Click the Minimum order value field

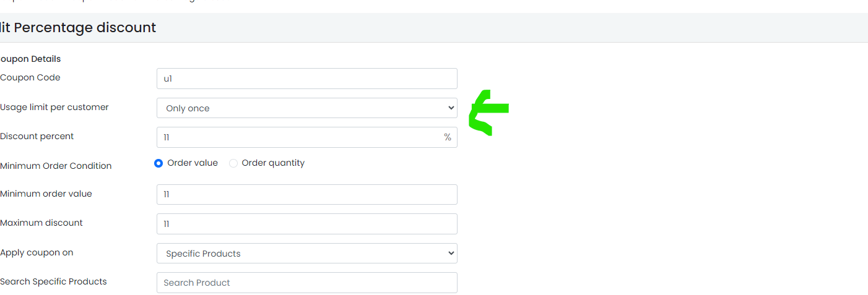307,194
